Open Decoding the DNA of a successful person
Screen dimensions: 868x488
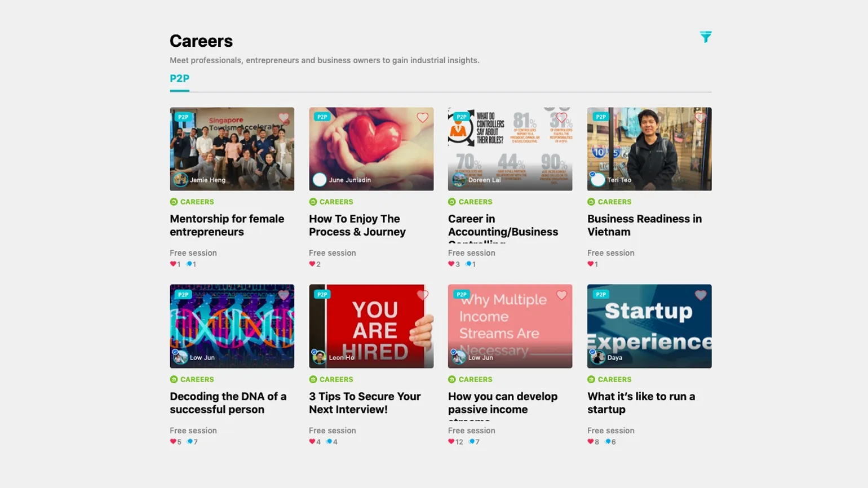pyautogui.click(x=228, y=403)
